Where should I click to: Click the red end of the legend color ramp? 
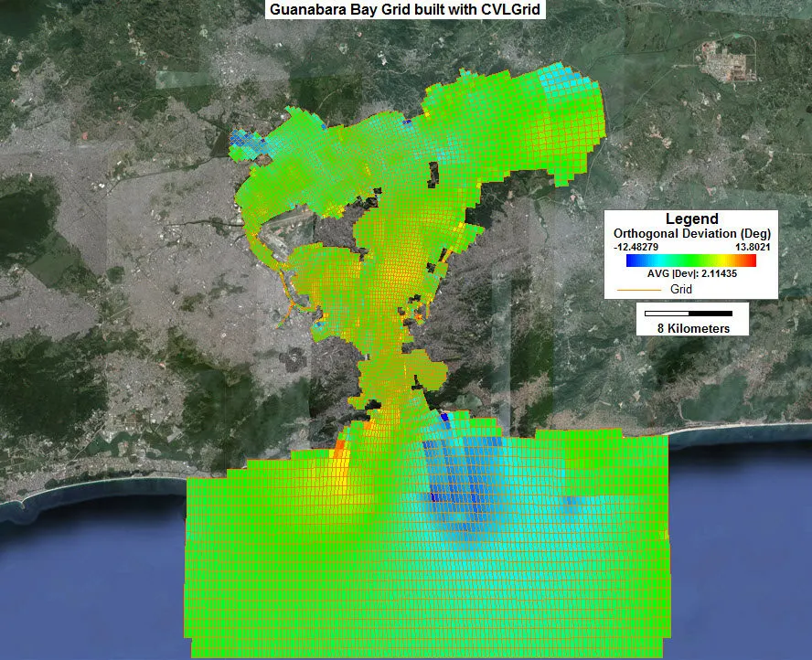pyautogui.click(x=750, y=261)
